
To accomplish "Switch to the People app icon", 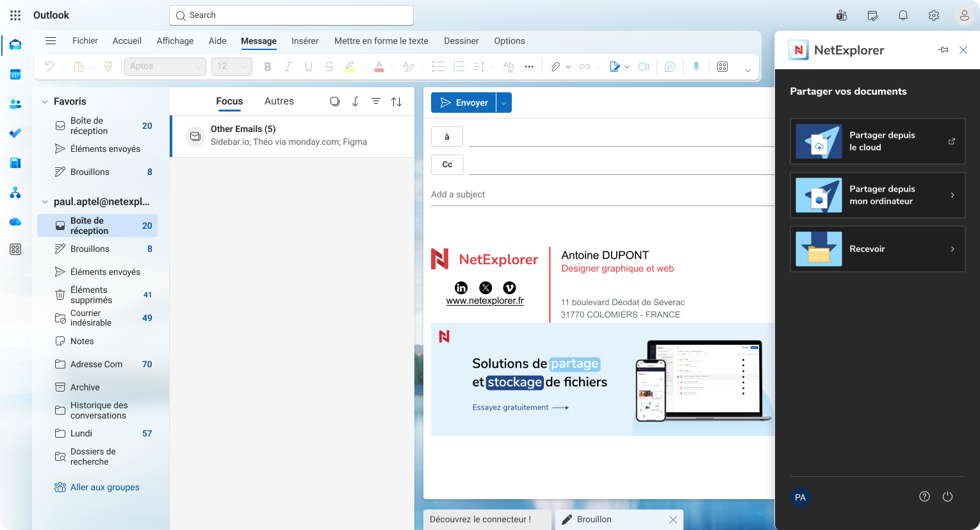I will pyautogui.click(x=15, y=104).
